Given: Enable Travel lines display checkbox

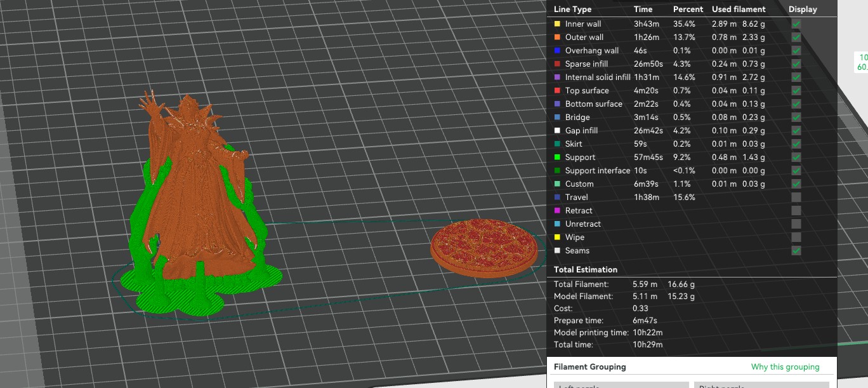Looking at the screenshot, I should pos(796,197).
